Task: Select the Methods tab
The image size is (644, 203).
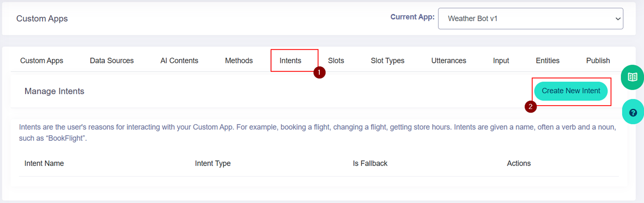Action: click(239, 61)
